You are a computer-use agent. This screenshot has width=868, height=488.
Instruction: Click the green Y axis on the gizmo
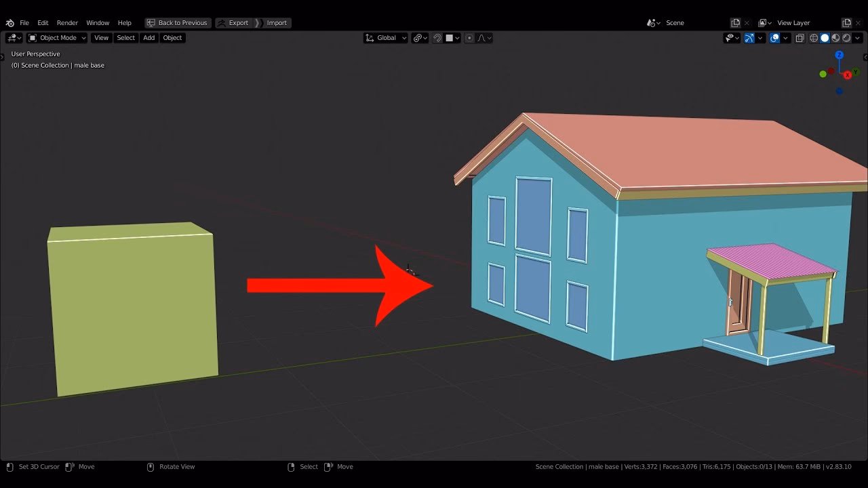coord(856,71)
